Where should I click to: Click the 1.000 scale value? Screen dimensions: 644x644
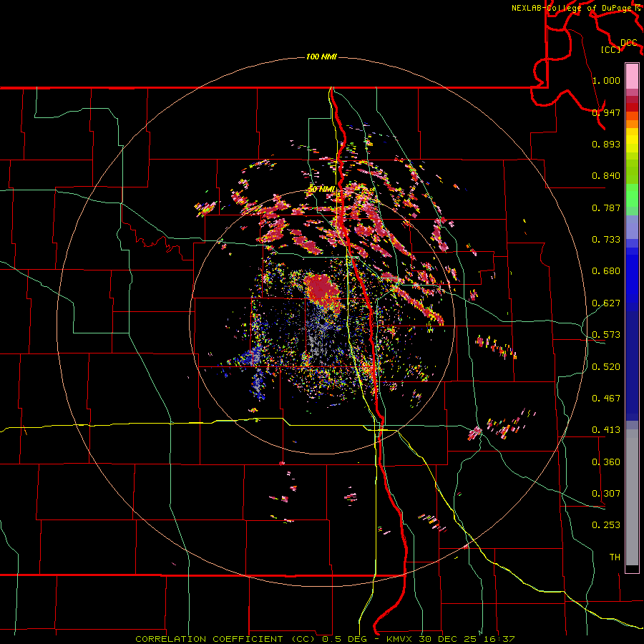(606, 80)
